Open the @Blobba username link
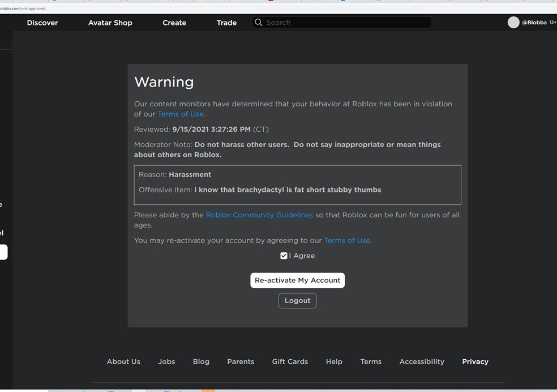The height and width of the screenshot is (392, 557). pyautogui.click(x=534, y=23)
